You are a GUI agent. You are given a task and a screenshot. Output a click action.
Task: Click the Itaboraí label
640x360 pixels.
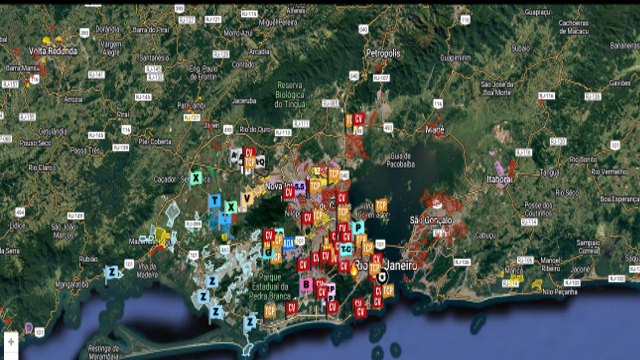pyautogui.click(x=499, y=179)
